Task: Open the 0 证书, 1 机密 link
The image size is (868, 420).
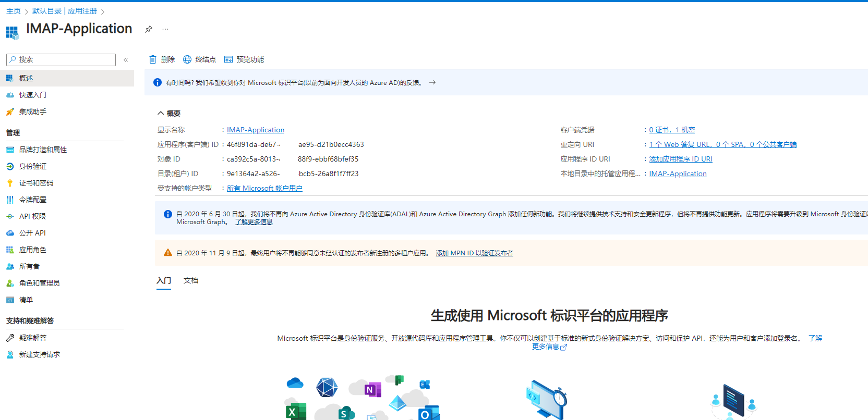Action: coord(672,130)
